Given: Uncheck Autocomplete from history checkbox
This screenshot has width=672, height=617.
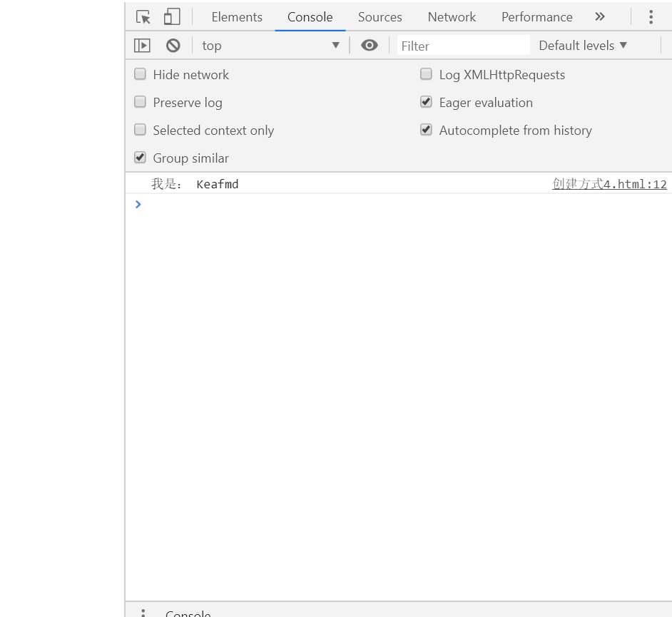Looking at the screenshot, I should (x=426, y=130).
